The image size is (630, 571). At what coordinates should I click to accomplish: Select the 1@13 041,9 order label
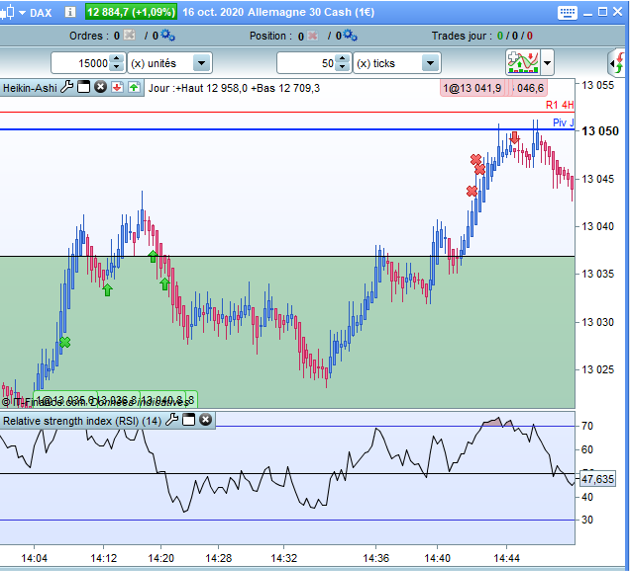click(x=472, y=88)
